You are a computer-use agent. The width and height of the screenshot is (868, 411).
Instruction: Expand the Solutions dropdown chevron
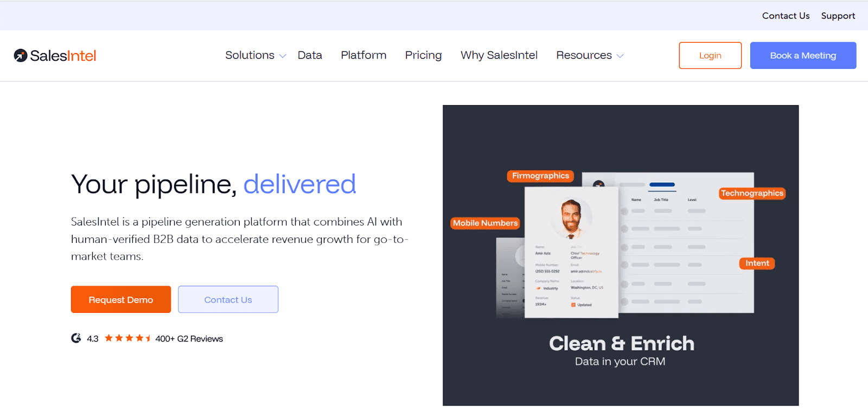click(x=283, y=56)
